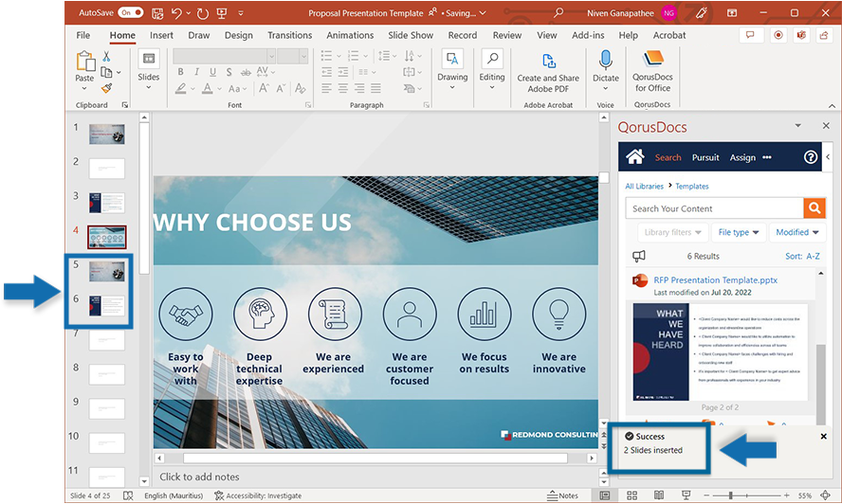Open the Modified filter dropdown
This screenshot has width=842, height=504.
coord(796,232)
